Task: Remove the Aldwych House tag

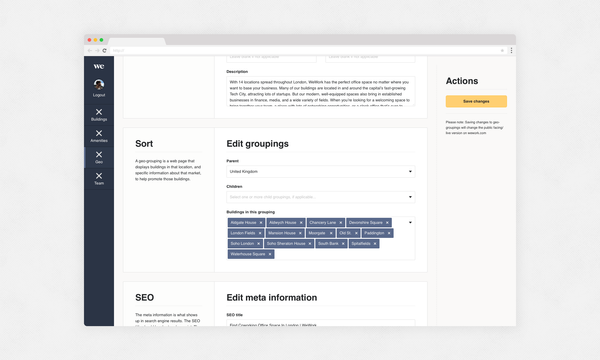Action: 301,223
